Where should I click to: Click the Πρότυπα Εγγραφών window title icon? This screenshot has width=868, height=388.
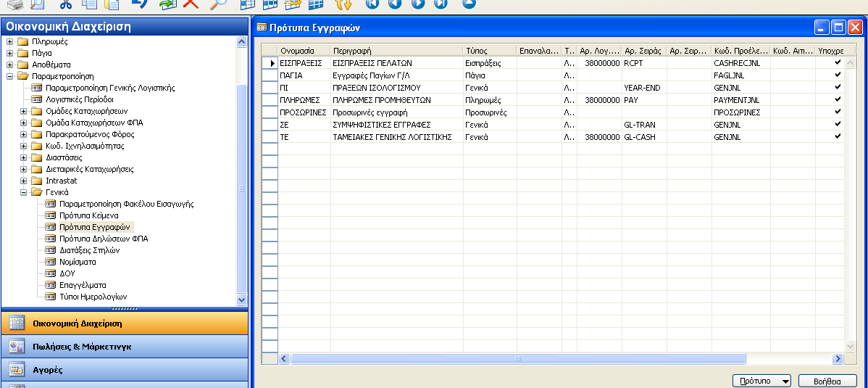[262, 27]
